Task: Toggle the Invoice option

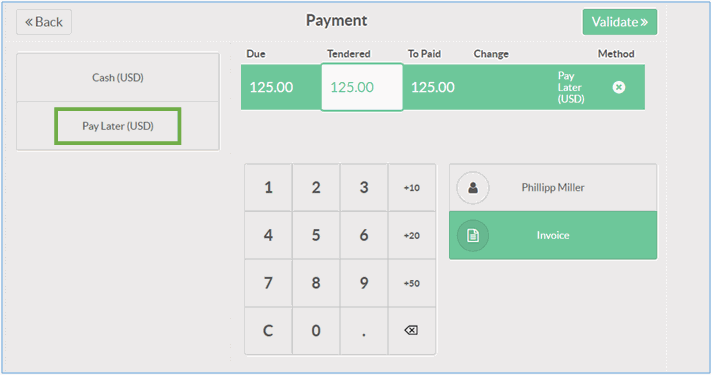Action: coord(553,235)
